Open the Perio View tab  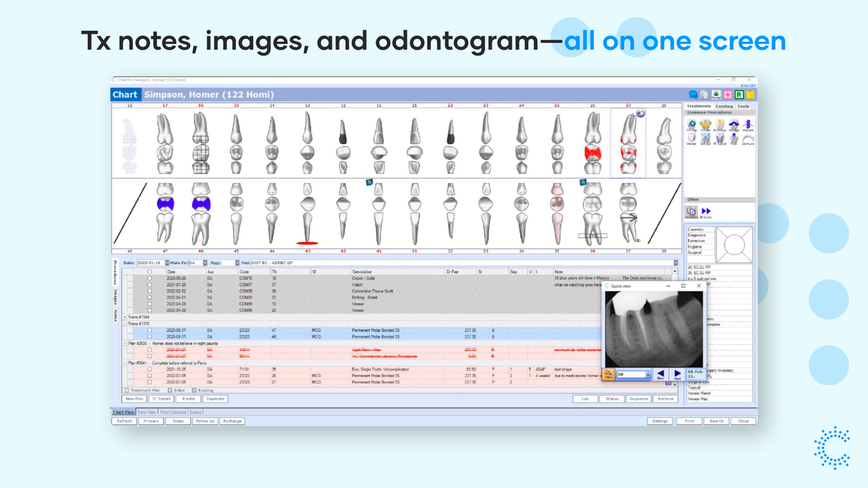(147, 412)
